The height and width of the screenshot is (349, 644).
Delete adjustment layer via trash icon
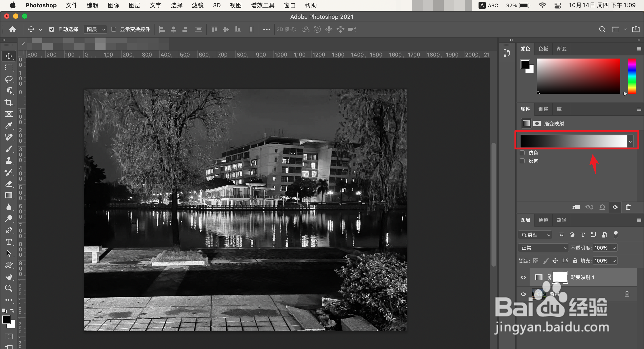(x=628, y=207)
